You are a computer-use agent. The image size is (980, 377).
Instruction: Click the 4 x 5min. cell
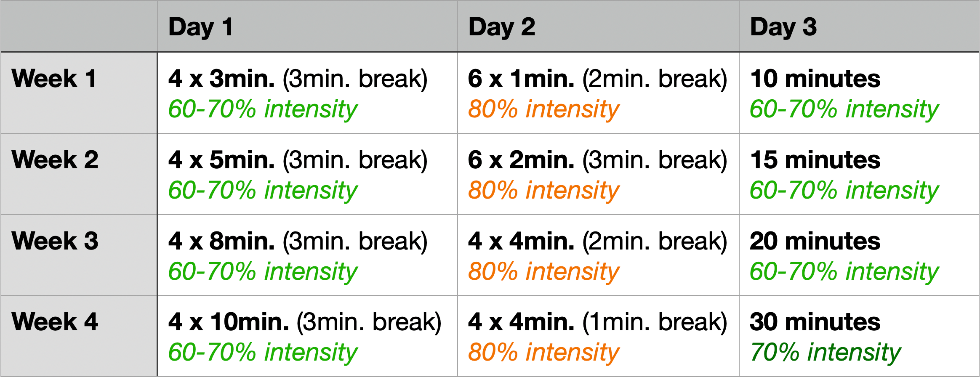(x=307, y=174)
